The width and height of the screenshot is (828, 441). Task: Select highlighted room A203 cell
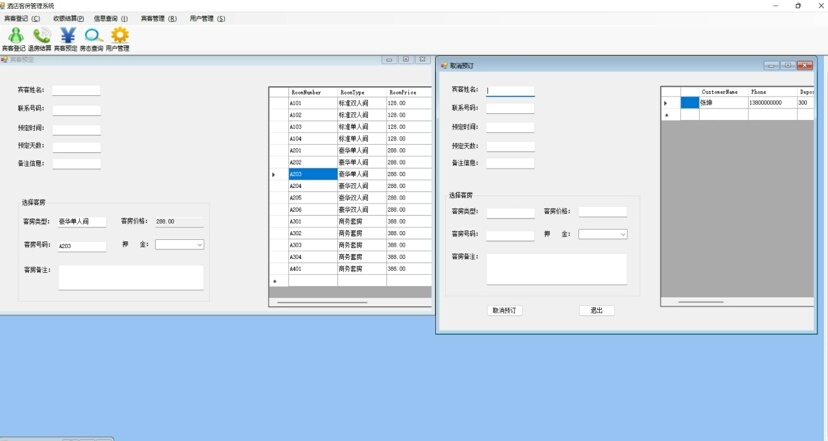point(313,174)
